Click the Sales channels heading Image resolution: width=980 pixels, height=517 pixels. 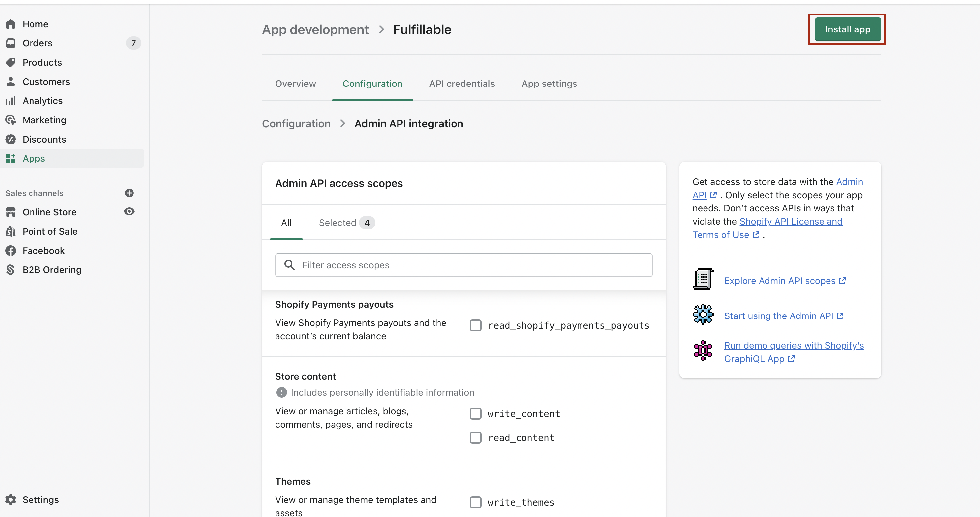[x=34, y=193]
